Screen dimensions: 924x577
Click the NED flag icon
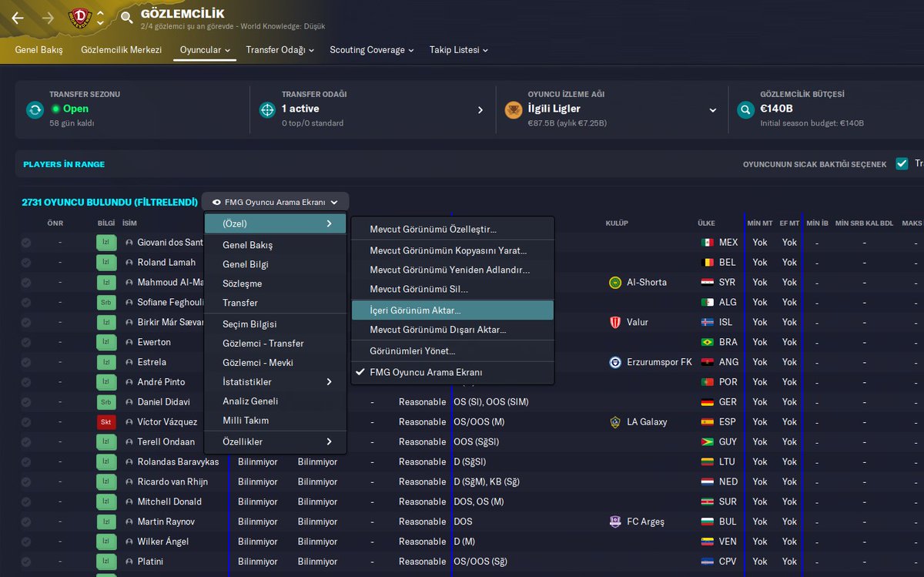pyautogui.click(x=707, y=481)
